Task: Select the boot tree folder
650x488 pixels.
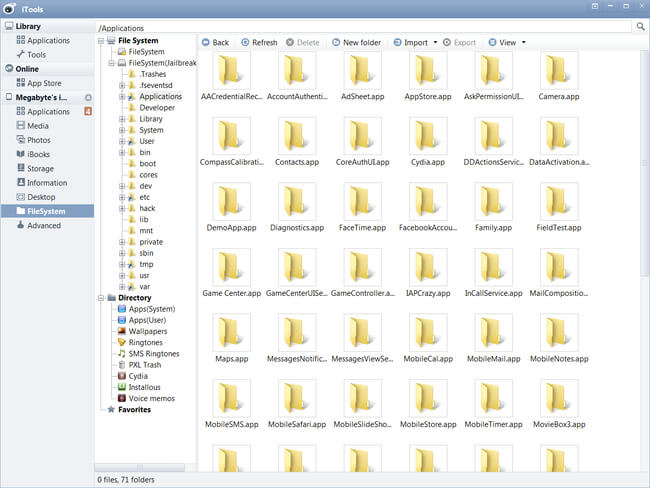Action: pyautogui.click(x=142, y=164)
